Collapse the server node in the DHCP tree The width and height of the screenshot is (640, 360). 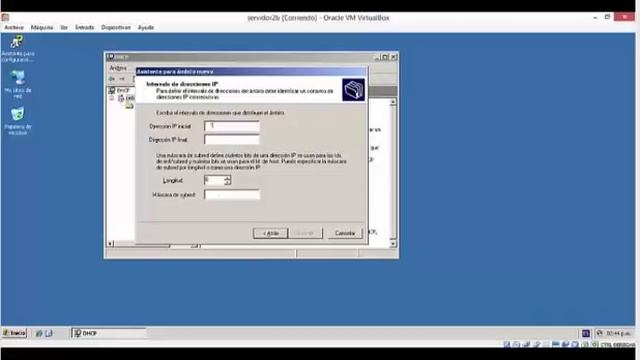(x=111, y=98)
